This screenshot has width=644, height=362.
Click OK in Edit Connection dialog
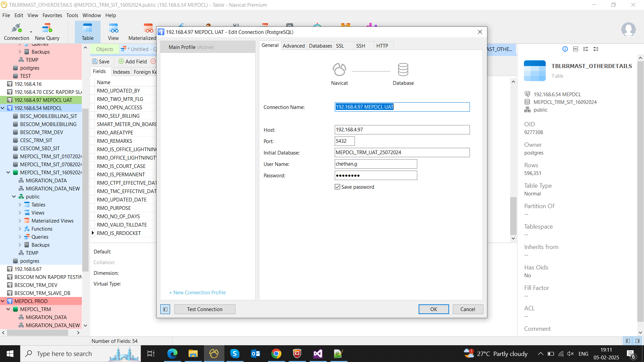pos(434,309)
